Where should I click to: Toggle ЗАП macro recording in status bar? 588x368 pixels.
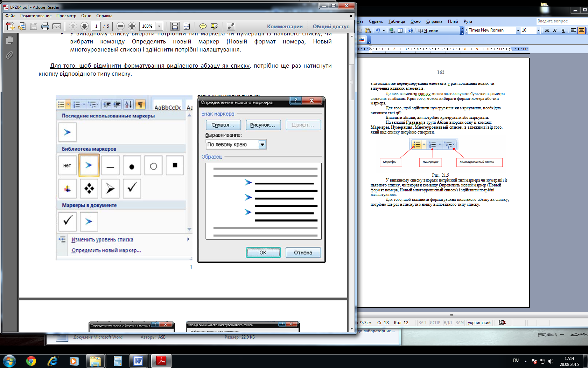click(x=422, y=322)
